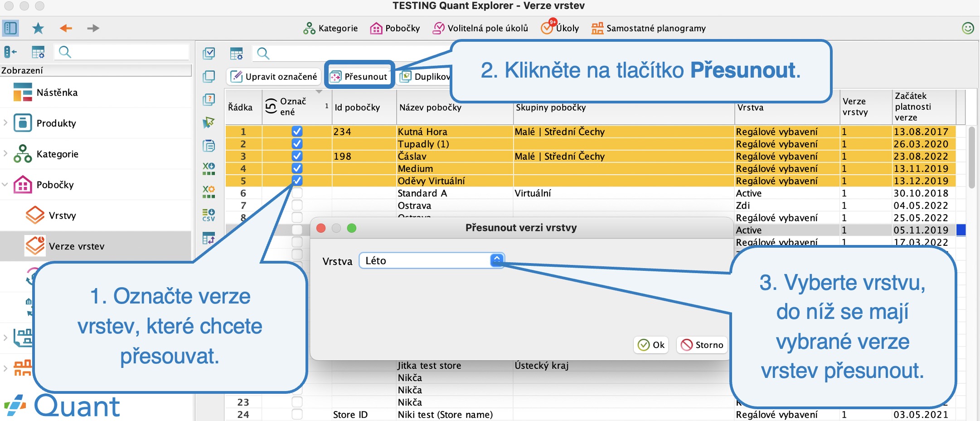Click the Samostatné planogramy shelf icon
Viewport: 980px width, 421px height.
(597, 28)
